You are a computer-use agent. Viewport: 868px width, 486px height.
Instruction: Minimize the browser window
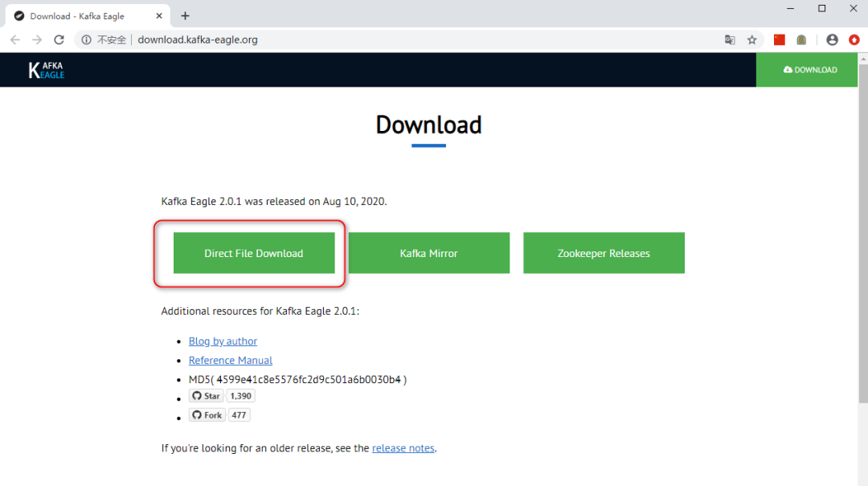click(x=791, y=8)
